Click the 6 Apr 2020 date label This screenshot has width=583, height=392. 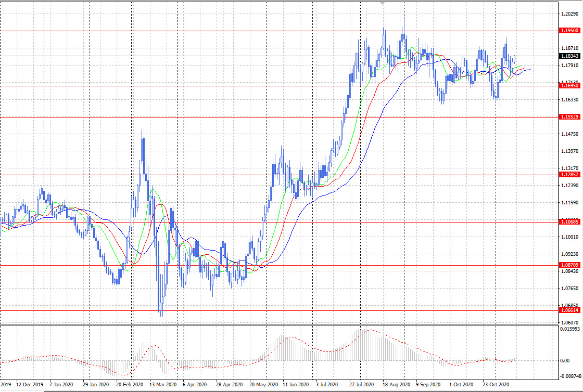(195, 385)
